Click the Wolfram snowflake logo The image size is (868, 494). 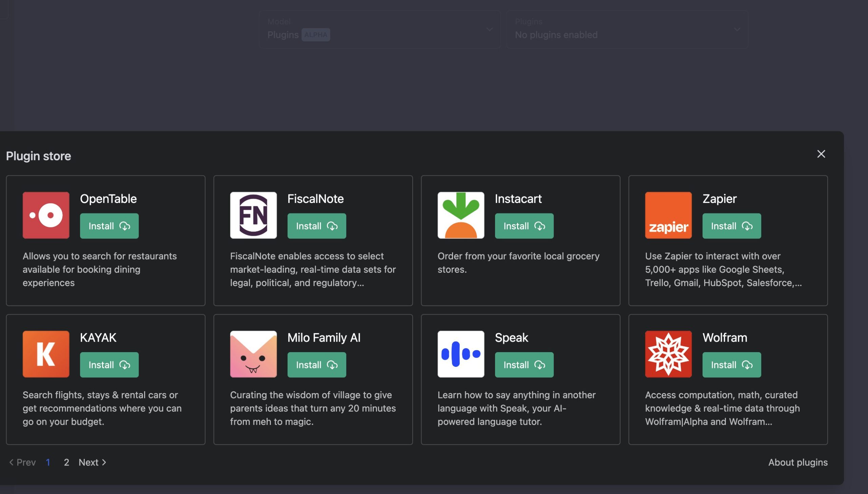point(668,354)
